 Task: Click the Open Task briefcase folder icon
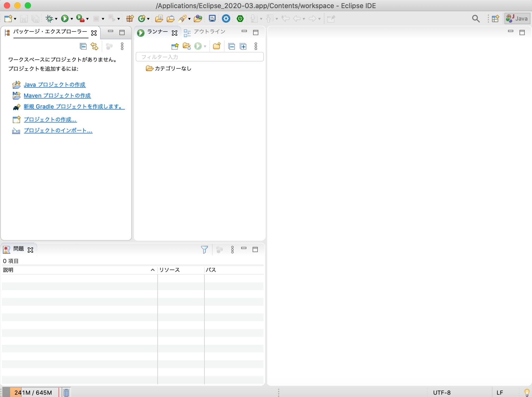click(170, 19)
